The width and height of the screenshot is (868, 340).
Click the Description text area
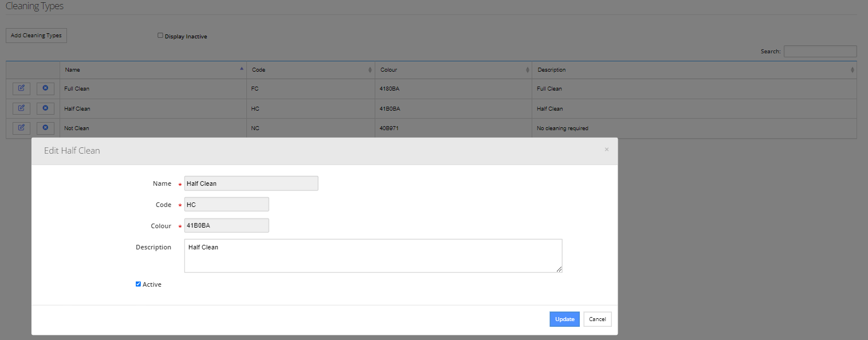[373, 256]
